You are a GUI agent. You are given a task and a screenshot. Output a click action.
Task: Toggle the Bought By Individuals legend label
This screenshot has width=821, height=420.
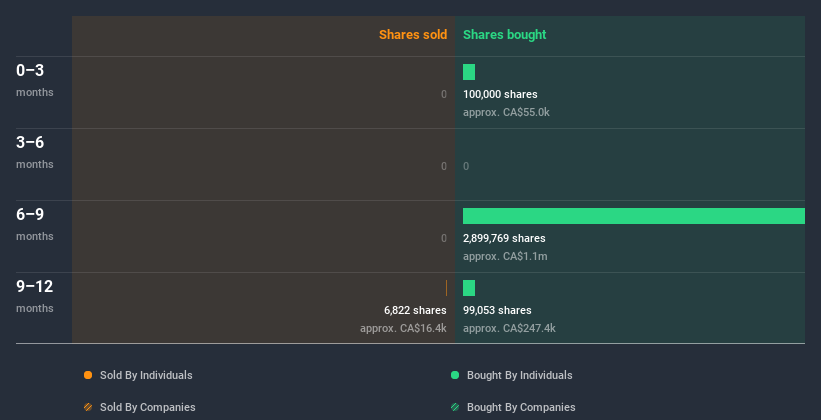[x=519, y=375]
